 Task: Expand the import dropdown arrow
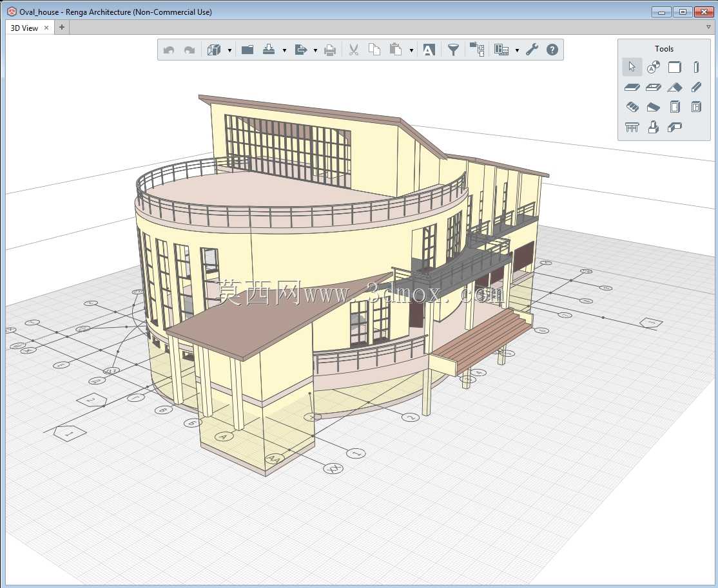284,50
